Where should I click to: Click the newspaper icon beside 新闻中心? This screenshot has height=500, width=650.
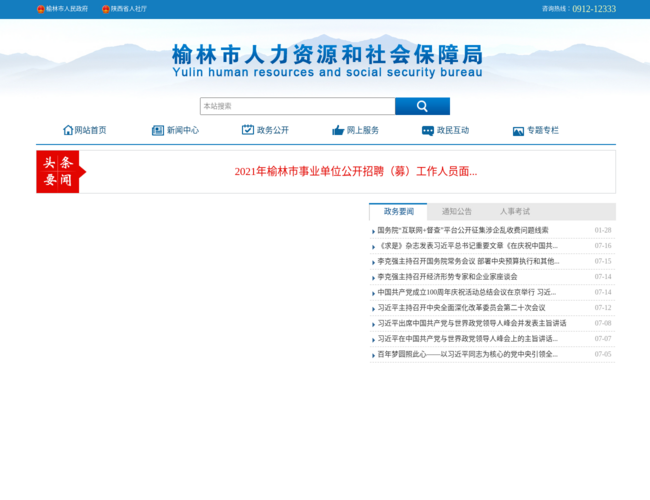[x=158, y=130]
